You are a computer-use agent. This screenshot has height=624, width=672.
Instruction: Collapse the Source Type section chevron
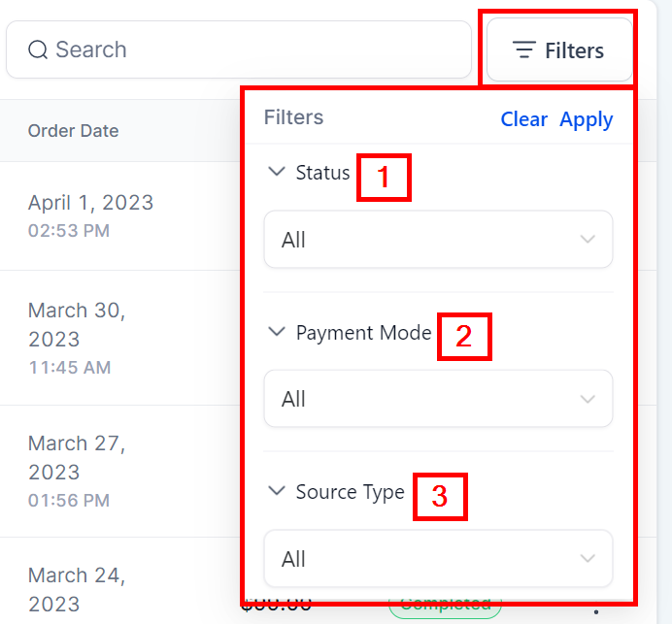tap(277, 492)
